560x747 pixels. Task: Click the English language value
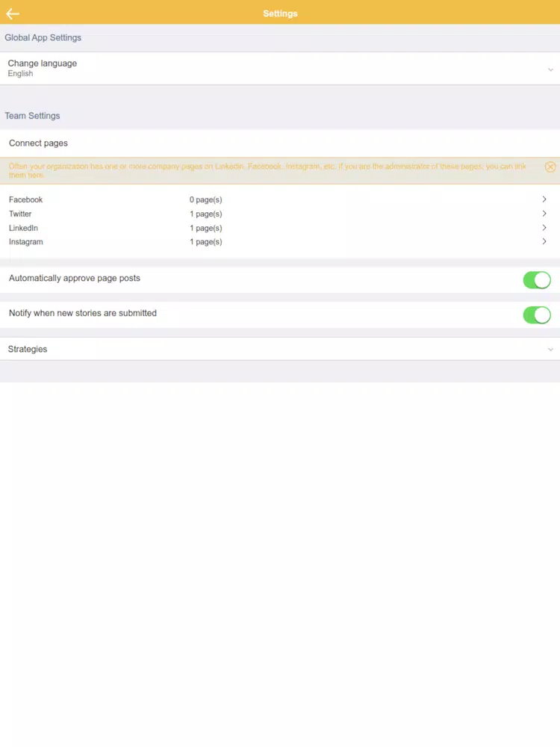(x=20, y=73)
